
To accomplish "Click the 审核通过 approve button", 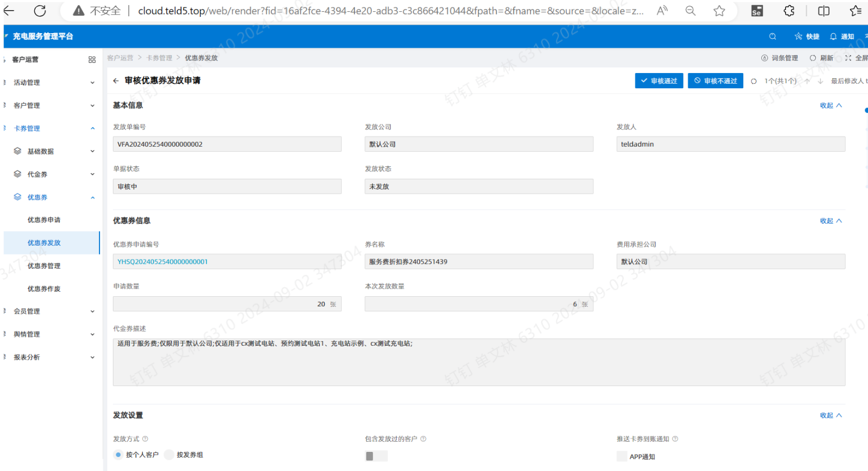I will [659, 81].
